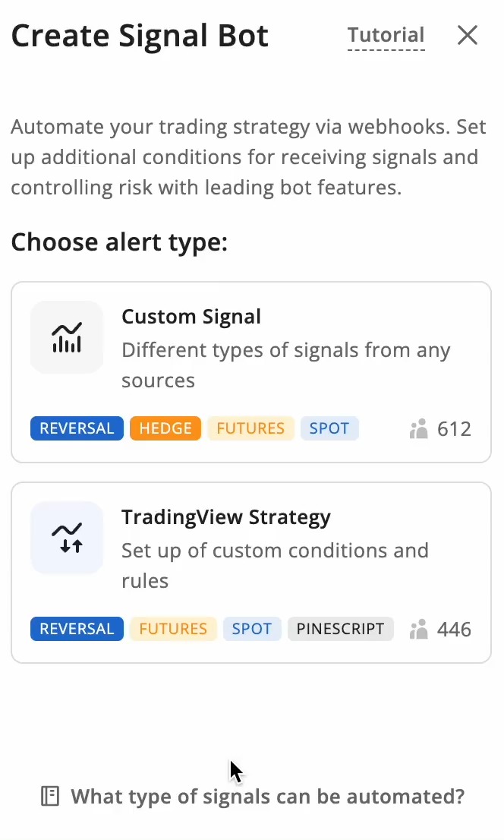Click the users icon next to 612
This screenshot has width=504, height=840.
(x=417, y=428)
